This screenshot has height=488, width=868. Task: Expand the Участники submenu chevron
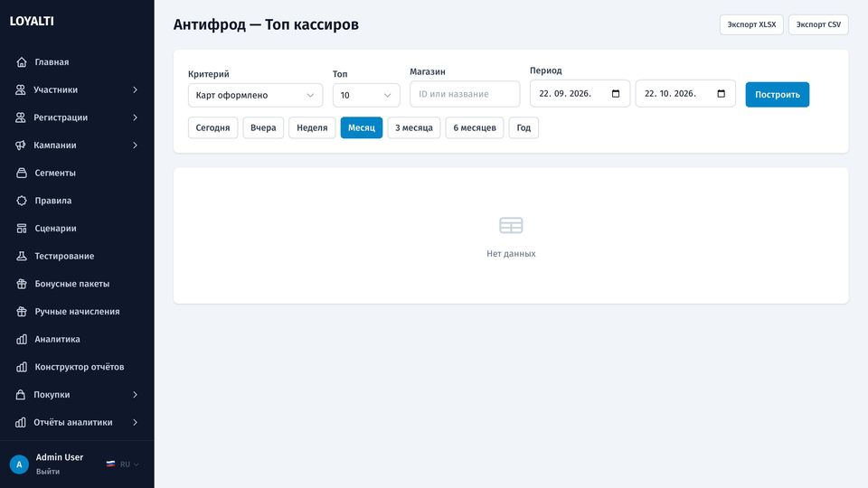point(135,89)
